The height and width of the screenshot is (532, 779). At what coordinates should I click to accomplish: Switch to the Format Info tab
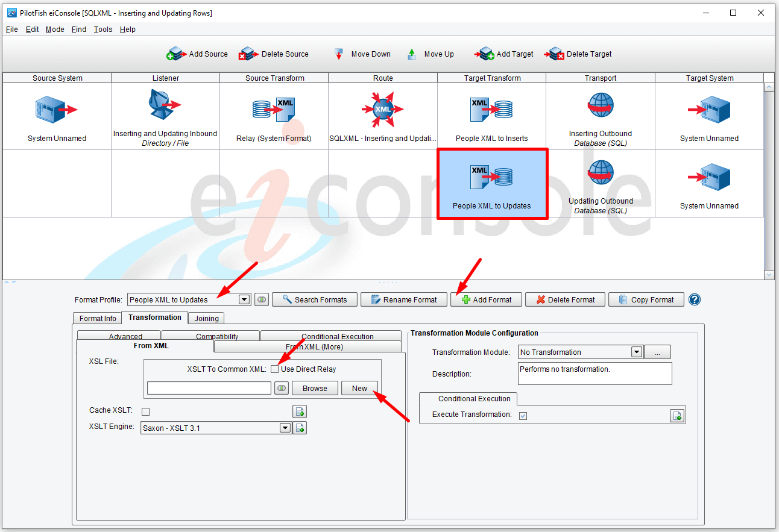[x=98, y=318]
